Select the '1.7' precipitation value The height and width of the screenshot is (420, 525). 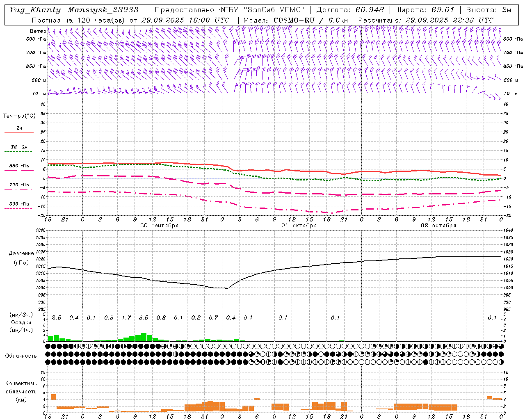126,318
